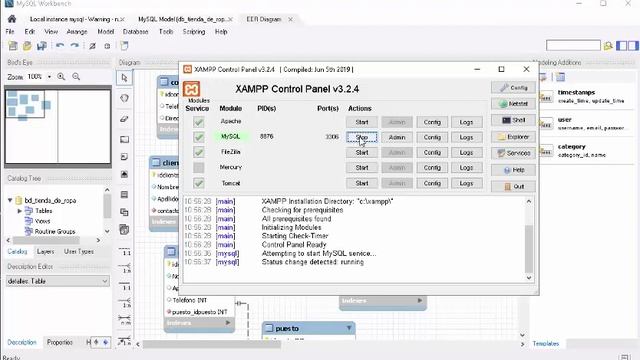The height and width of the screenshot is (360, 640).
Task: Open MySQL Logs button
Action: coord(466,138)
